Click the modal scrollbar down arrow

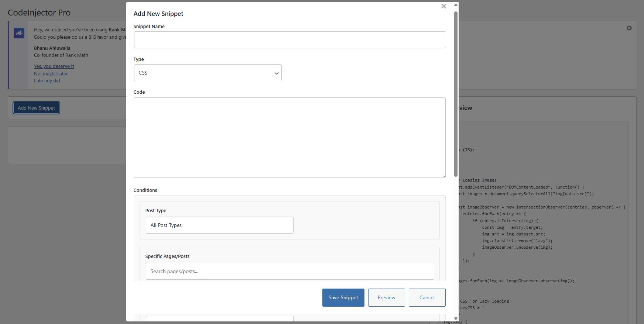point(456,318)
